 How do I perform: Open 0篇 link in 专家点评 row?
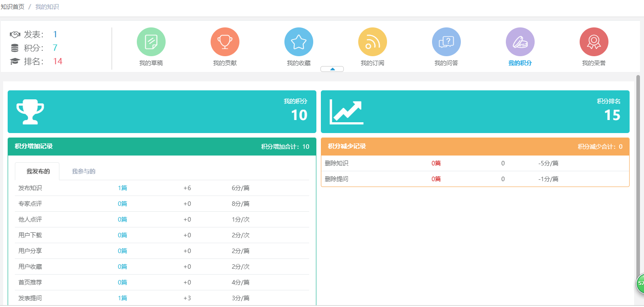click(x=122, y=204)
